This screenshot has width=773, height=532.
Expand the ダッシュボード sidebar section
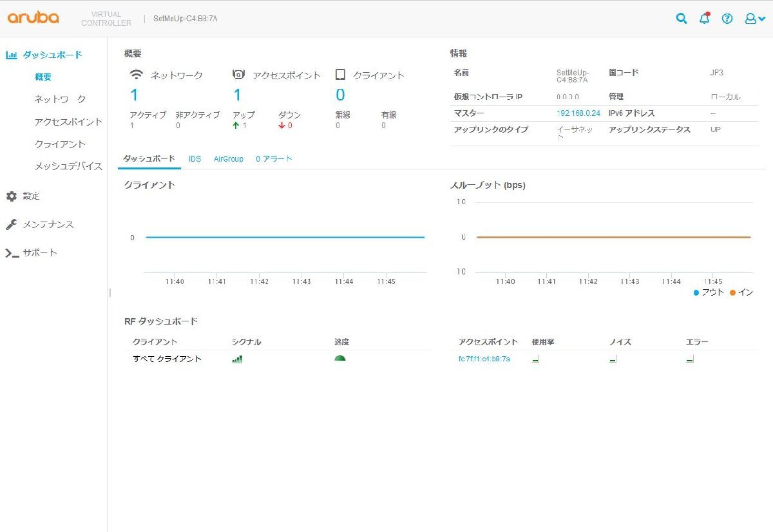pyautogui.click(x=52, y=55)
